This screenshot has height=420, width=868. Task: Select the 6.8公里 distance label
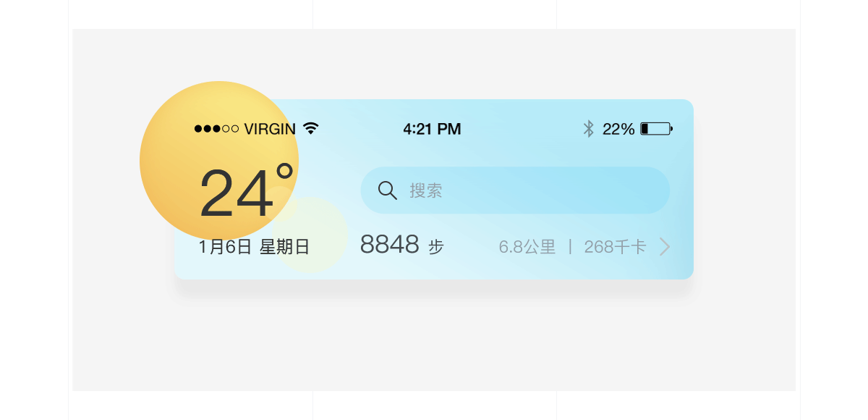tap(527, 247)
